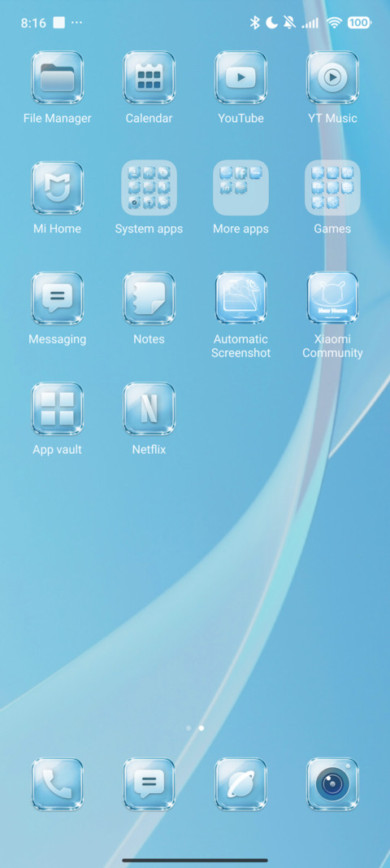The width and height of the screenshot is (390, 868).
Task: Tap the "Xiaomi Community" label
Action: pyautogui.click(x=332, y=346)
